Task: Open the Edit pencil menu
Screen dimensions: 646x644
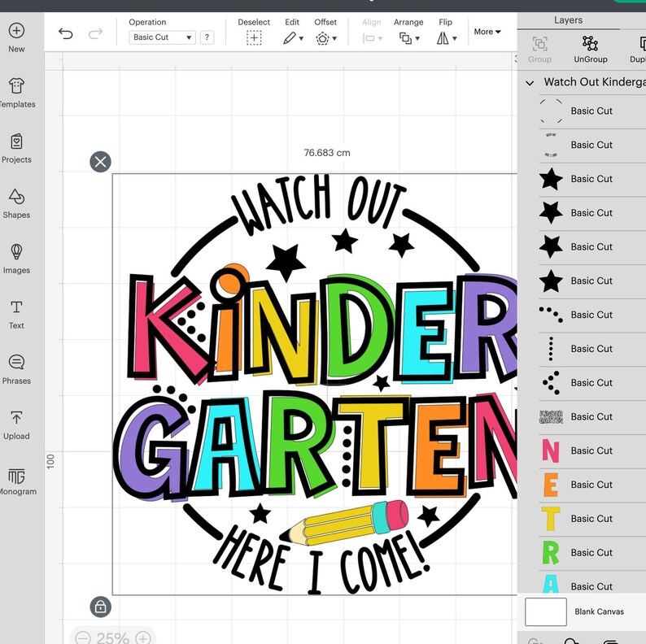Action: pyautogui.click(x=293, y=38)
